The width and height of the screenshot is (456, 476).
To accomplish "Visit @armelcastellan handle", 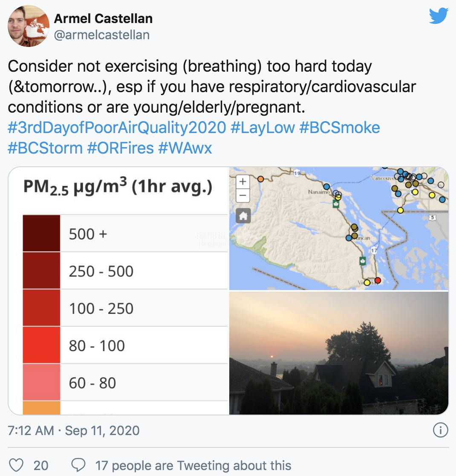I will tap(101, 35).
